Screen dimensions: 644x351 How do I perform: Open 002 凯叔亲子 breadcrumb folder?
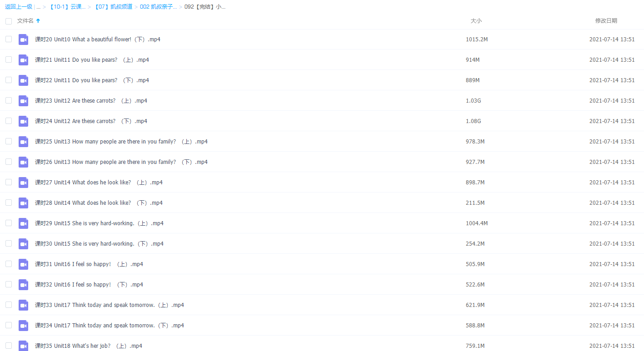[158, 7]
